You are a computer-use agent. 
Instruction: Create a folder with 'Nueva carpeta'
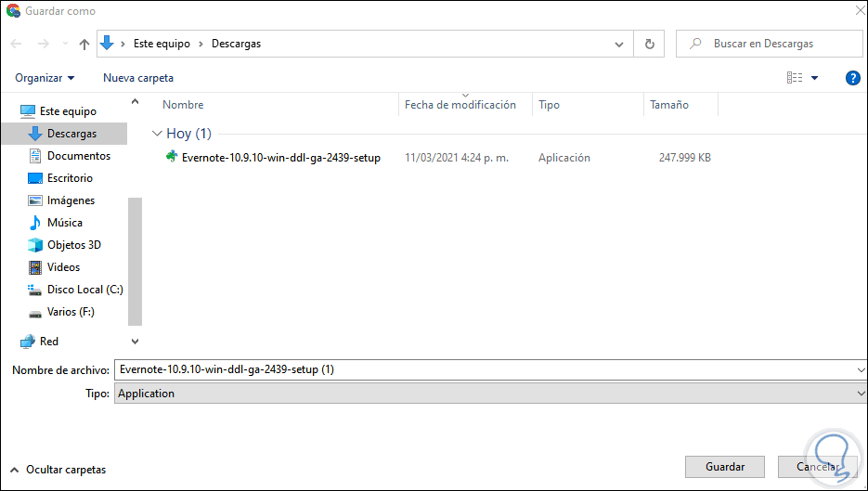pyautogui.click(x=138, y=78)
